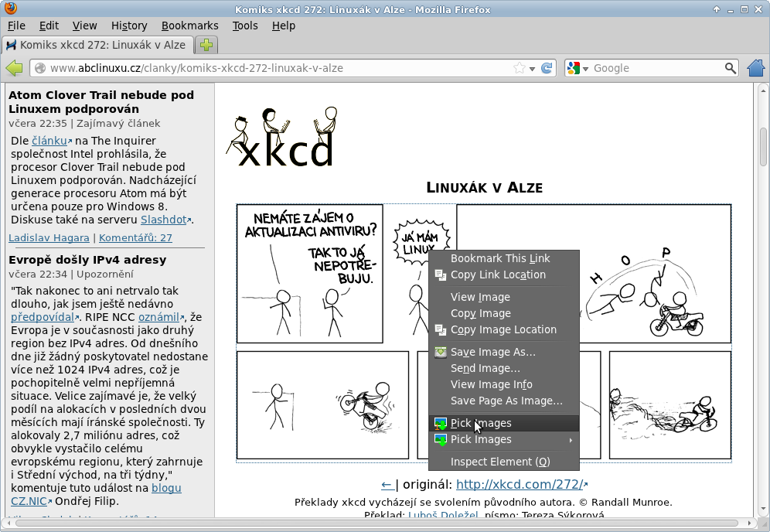Select the Komiks xkcd 272 tab

(x=97, y=45)
